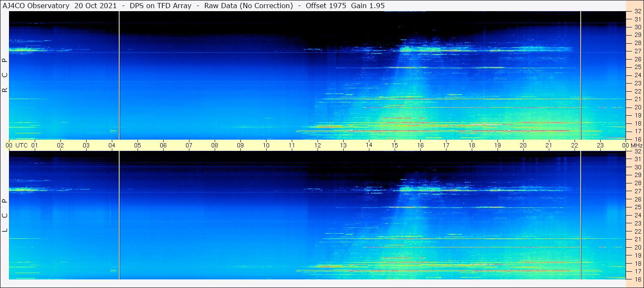This screenshot has height=288, width=644.
Task: Click the 10 hour tick label
Action: coord(266,145)
